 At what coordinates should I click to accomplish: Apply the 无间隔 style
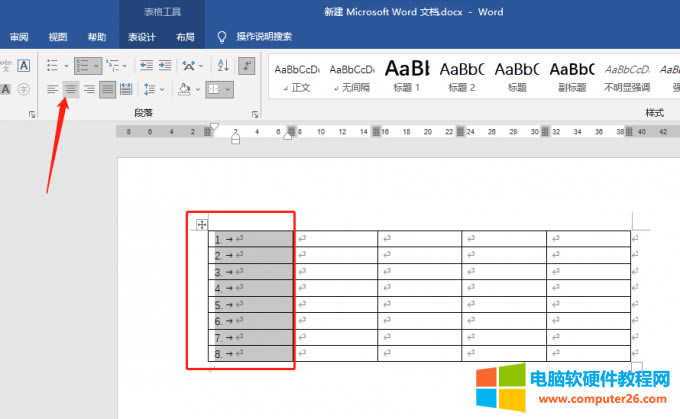352,76
